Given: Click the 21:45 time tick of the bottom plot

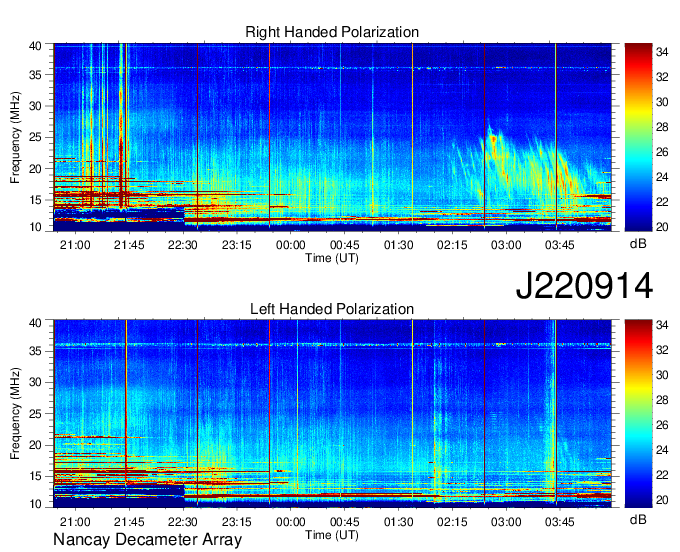Looking at the screenshot, I should tap(129, 522).
